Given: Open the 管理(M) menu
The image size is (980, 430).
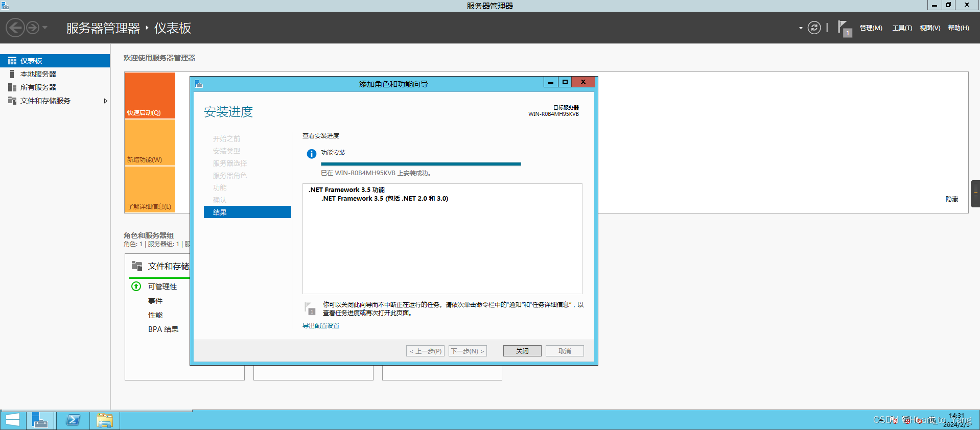Looking at the screenshot, I should tap(871, 28).
